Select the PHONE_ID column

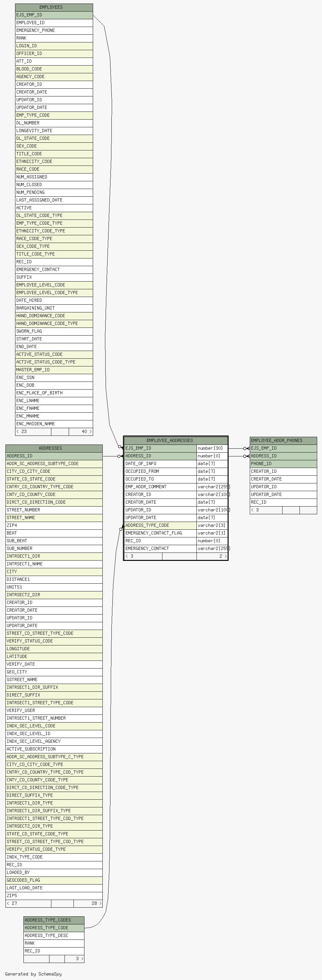(283, 464)
